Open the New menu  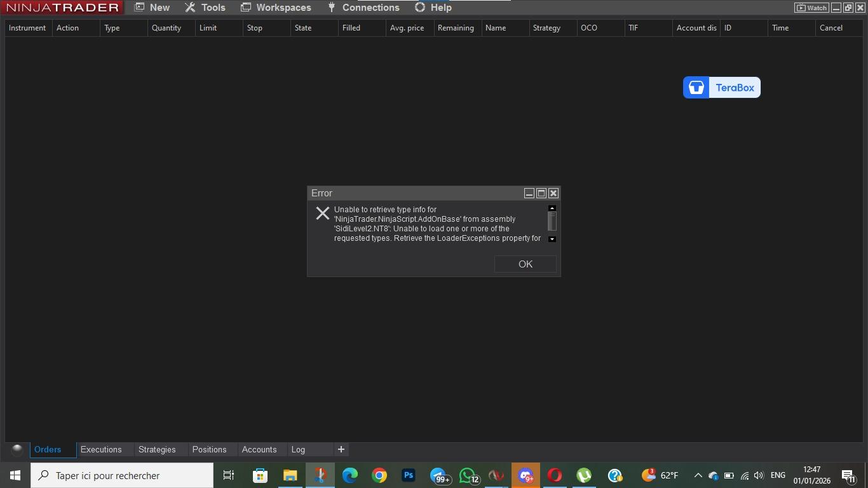click(153, 8)
